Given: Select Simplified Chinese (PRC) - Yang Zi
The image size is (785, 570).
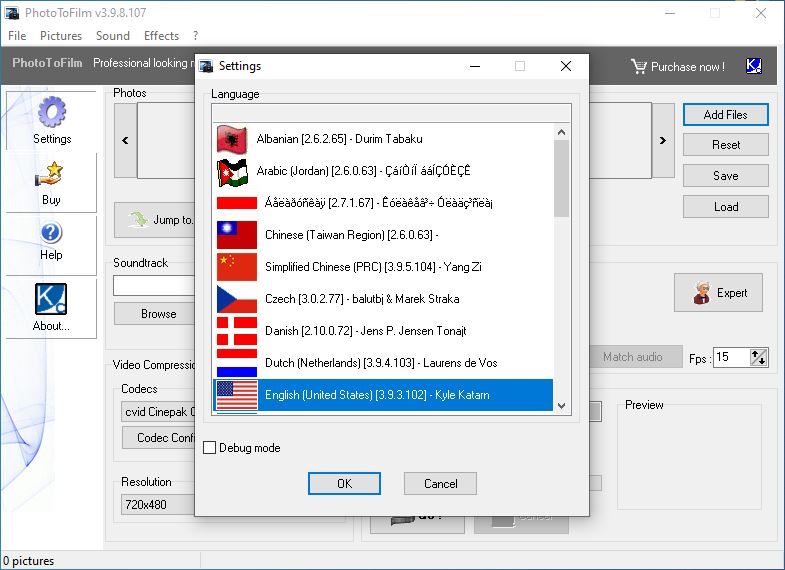Looking at the screenshot, I should [383, 267].
